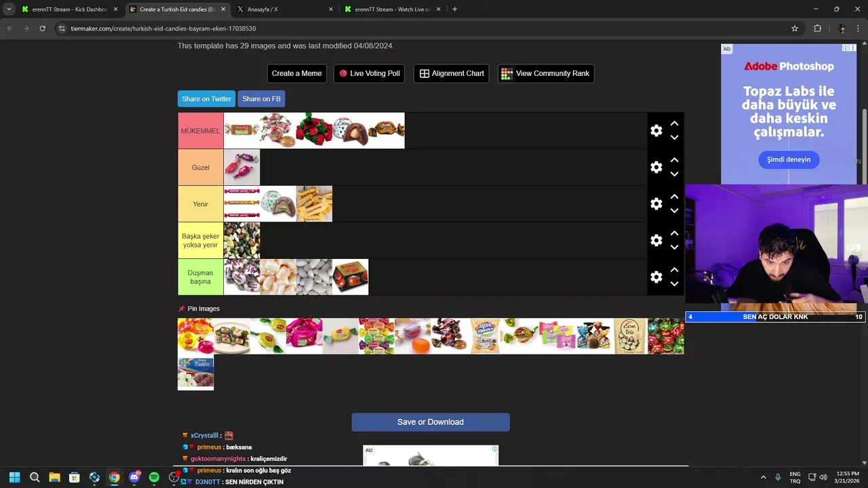Click the Yenir tier label

201,204
